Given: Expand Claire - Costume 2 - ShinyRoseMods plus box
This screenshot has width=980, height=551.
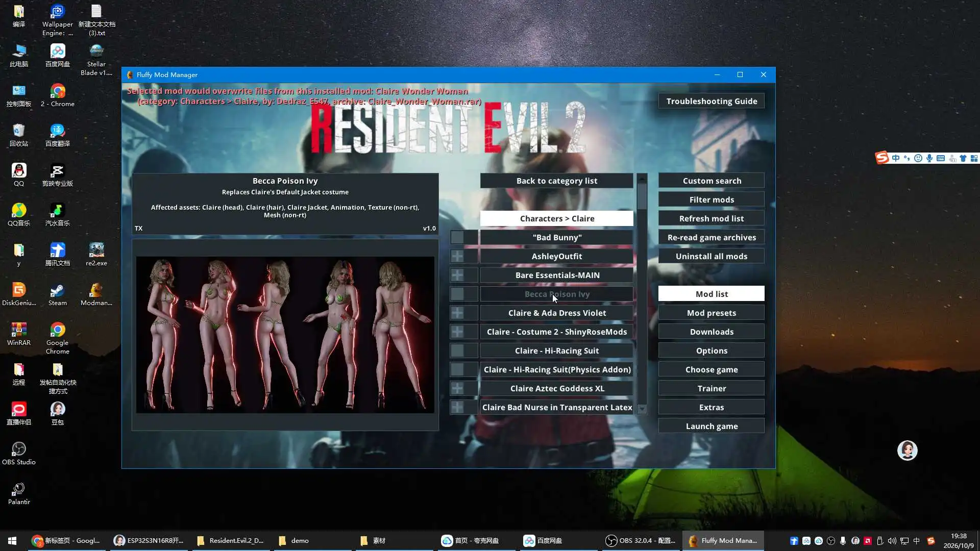Looking at the screenshot, I should pyautogui.click(x=457, y=332).
